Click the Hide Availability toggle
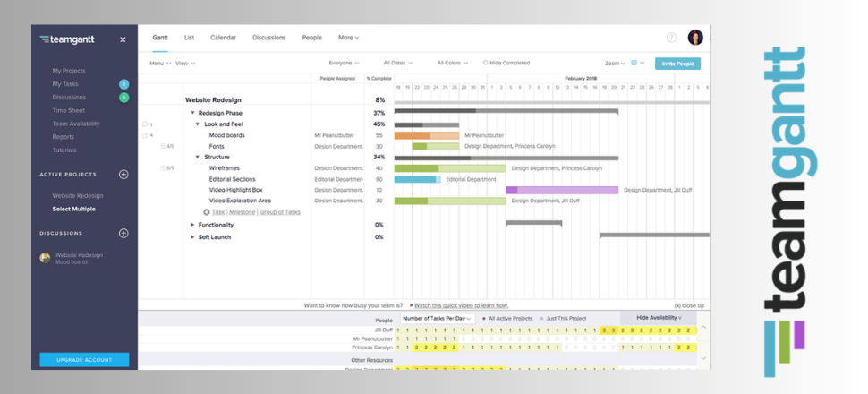This screenshot has height=394, width=868. coord(659,318)
